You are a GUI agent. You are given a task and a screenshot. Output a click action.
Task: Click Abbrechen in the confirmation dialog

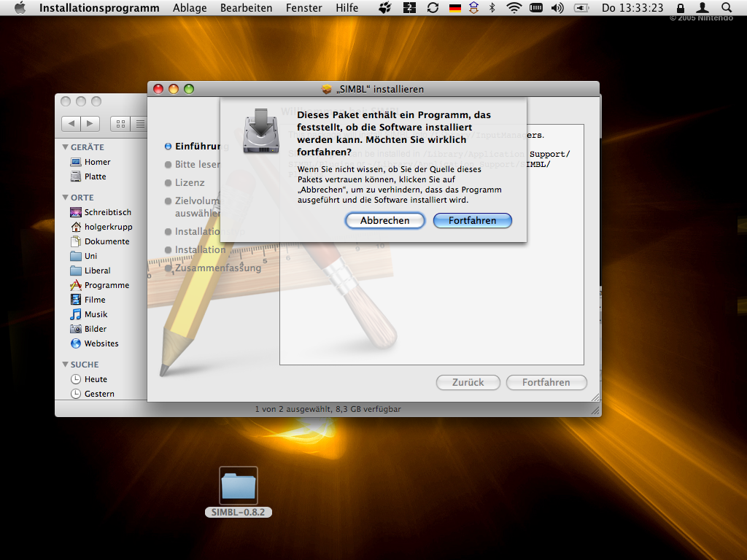pyautogui.click(x=384, y=220)
